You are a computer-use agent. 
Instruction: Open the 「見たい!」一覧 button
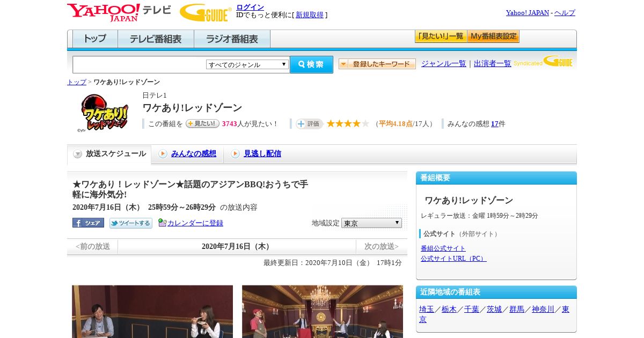tap(441, 36)
